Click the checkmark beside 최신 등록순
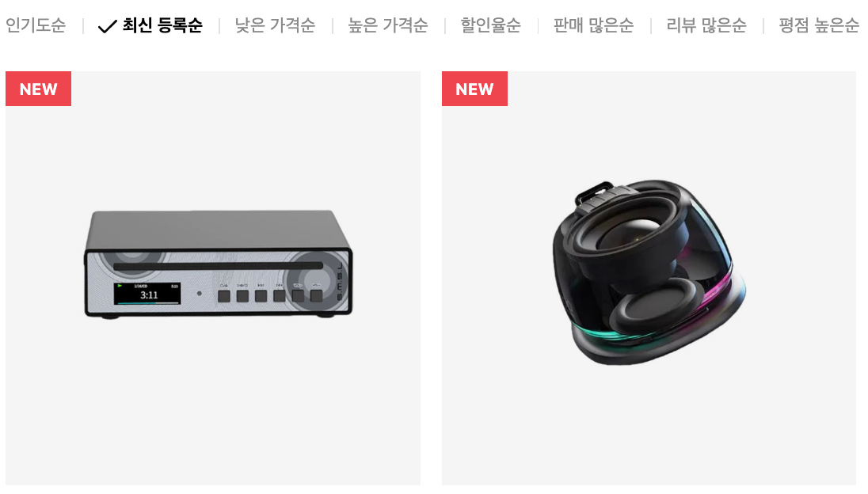Image resolution: width=868 pixels, height=494 pixels. [107, 26]
